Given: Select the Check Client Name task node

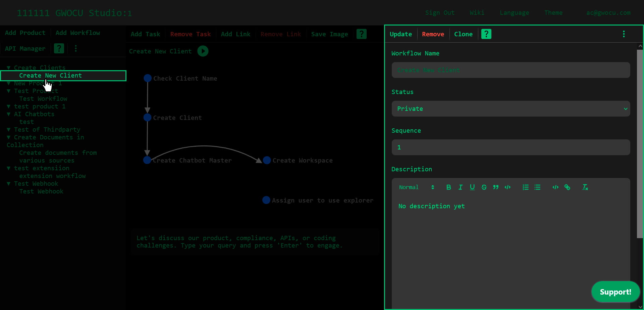Looking at the screenshot, I should pyautogui.click(x=148, y=78).
